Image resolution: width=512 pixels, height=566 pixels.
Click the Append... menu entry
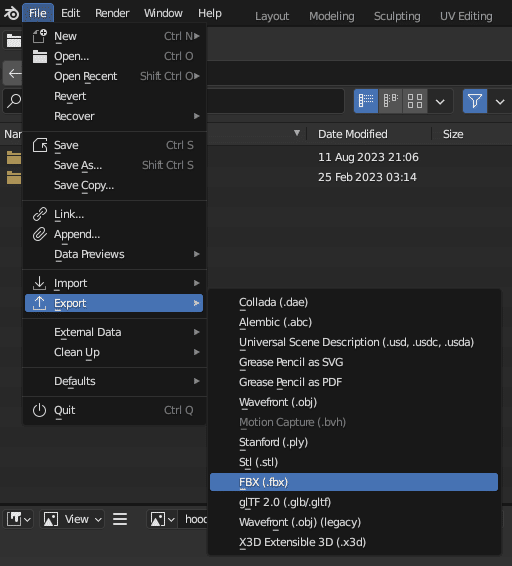114,234
